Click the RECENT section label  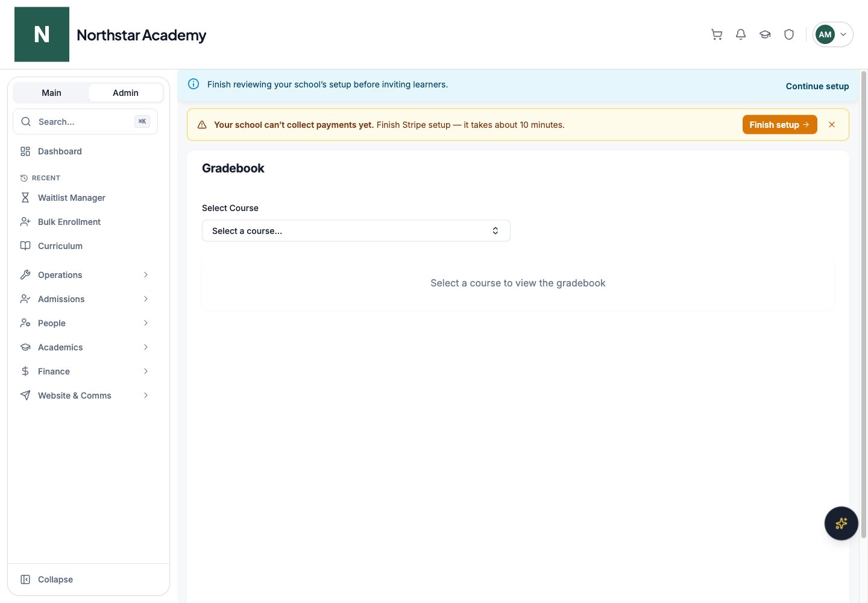46,178
